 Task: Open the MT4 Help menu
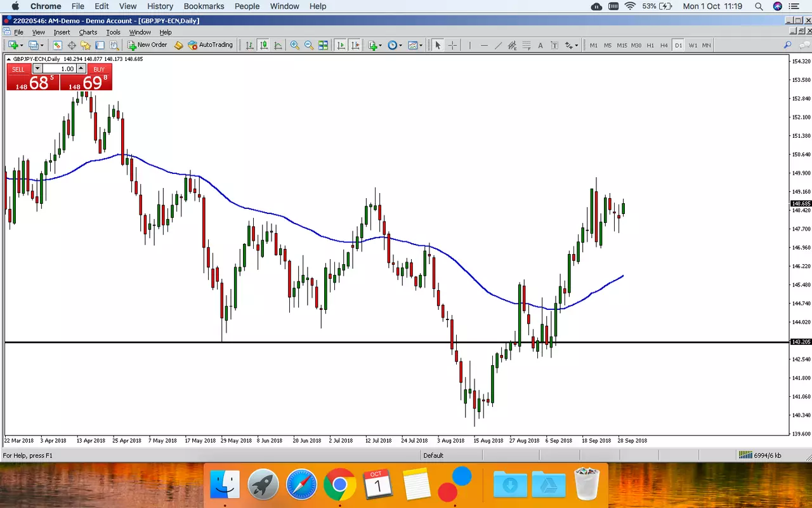[x=166, y=32]
